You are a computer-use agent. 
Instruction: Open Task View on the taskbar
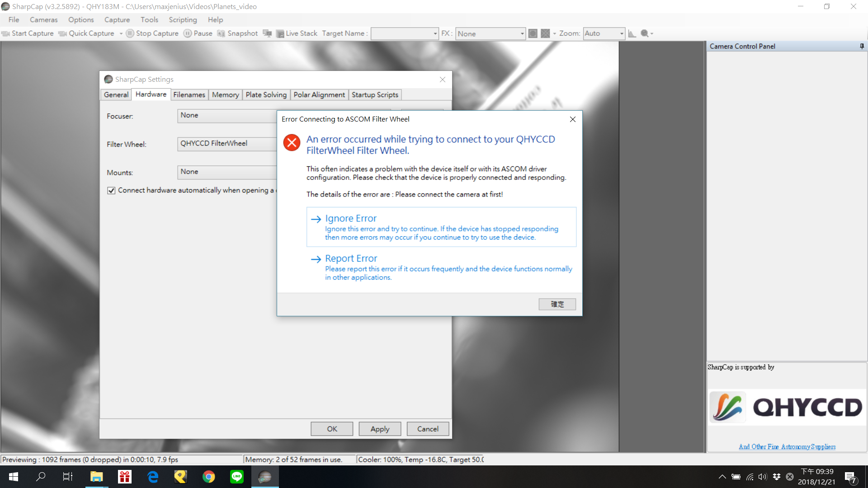tap(68, 477)
